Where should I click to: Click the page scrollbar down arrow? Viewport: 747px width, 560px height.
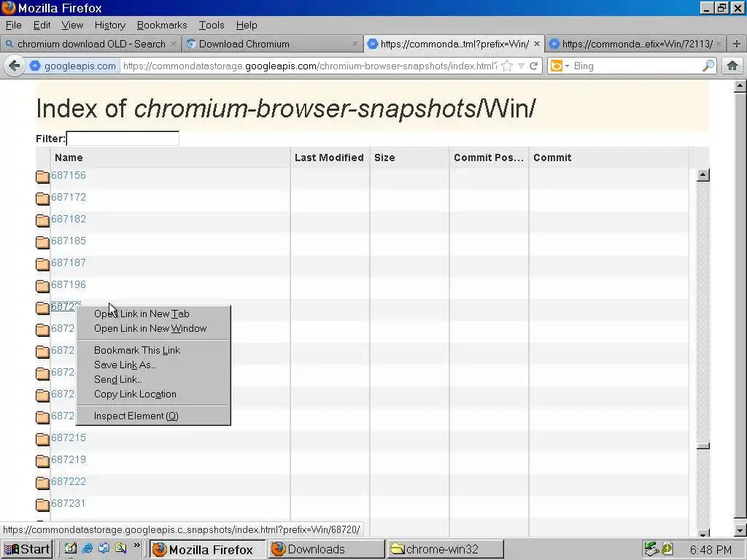click(x=740, y=530)
